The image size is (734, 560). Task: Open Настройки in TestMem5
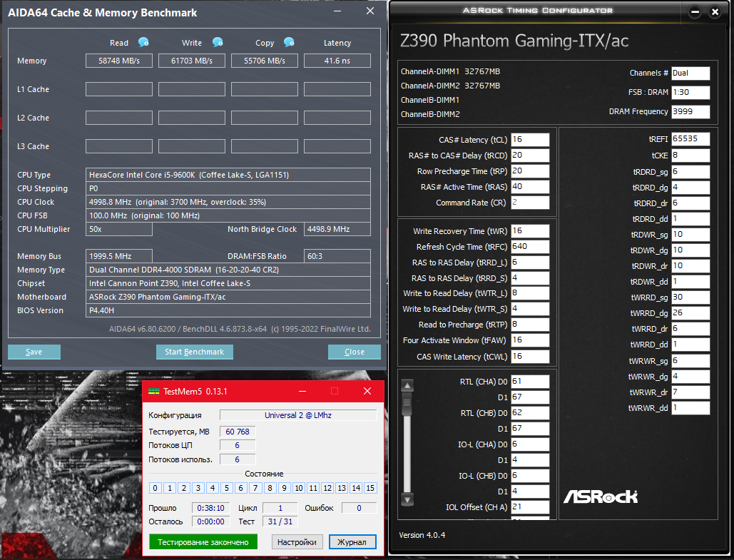point(297,541)
